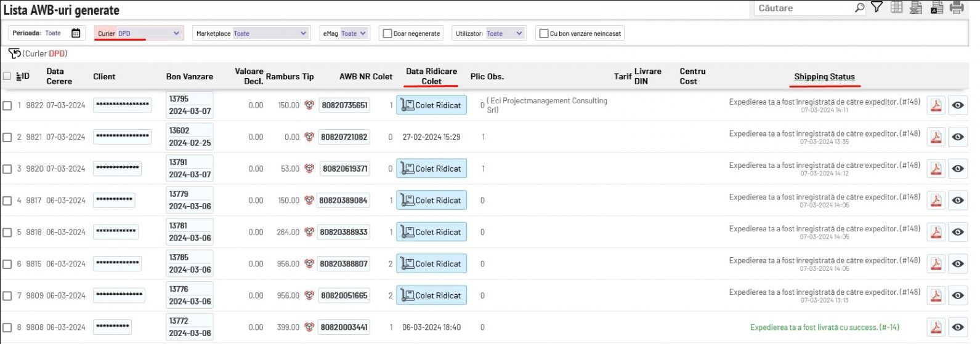Sort by Data Ridicare Colet header
The height and width of the screenshot is (344, 980).
[431, 76]
